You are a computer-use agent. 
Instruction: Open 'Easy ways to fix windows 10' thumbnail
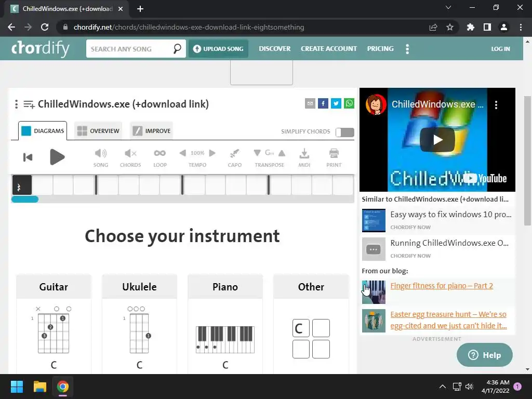tap(374, 220)
